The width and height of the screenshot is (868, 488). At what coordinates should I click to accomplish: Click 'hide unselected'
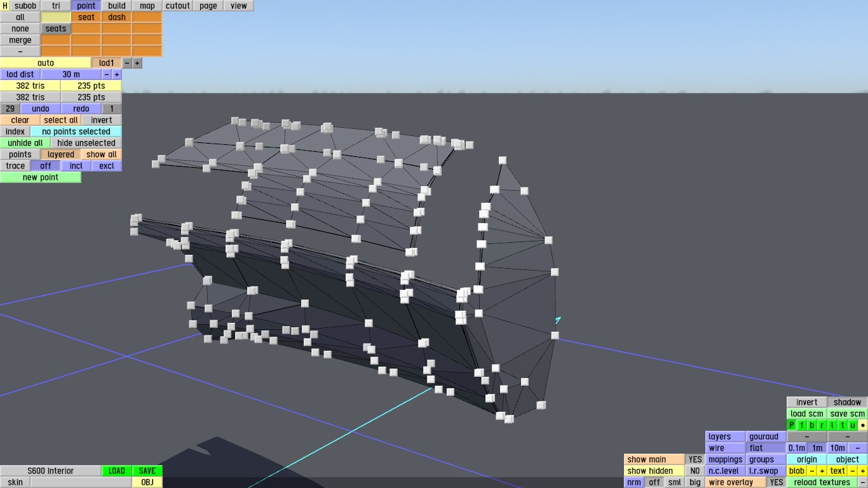pyautogui.click(x=86, y=143)
